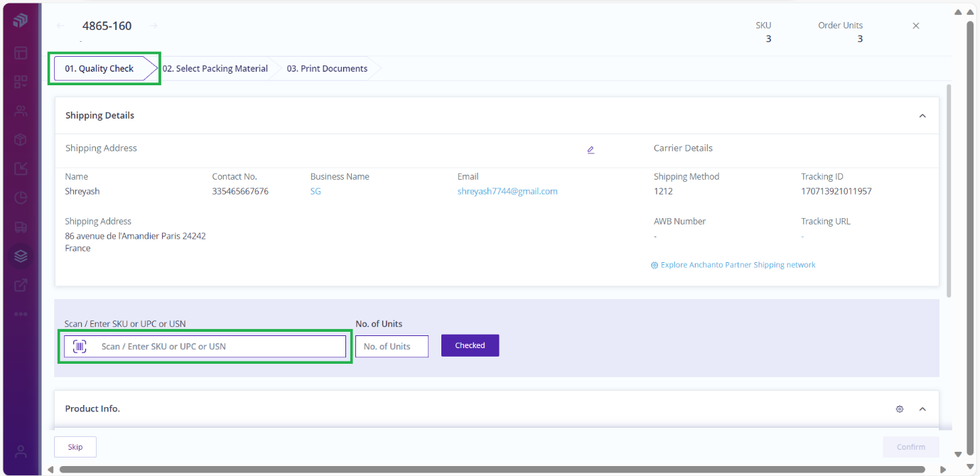Click the scroll-left arrow at bottom

[x=50, y=470]
